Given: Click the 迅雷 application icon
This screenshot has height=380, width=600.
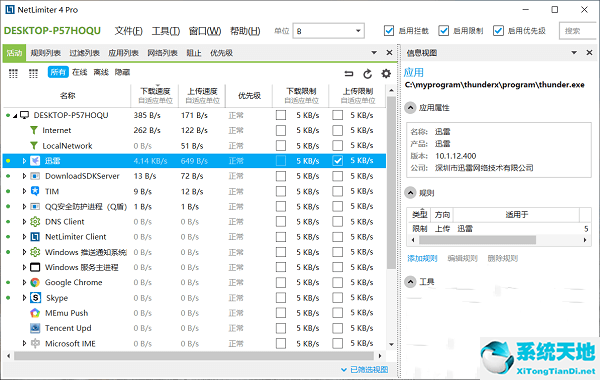Looking at the screenshot, I should (x=35, y=161).
